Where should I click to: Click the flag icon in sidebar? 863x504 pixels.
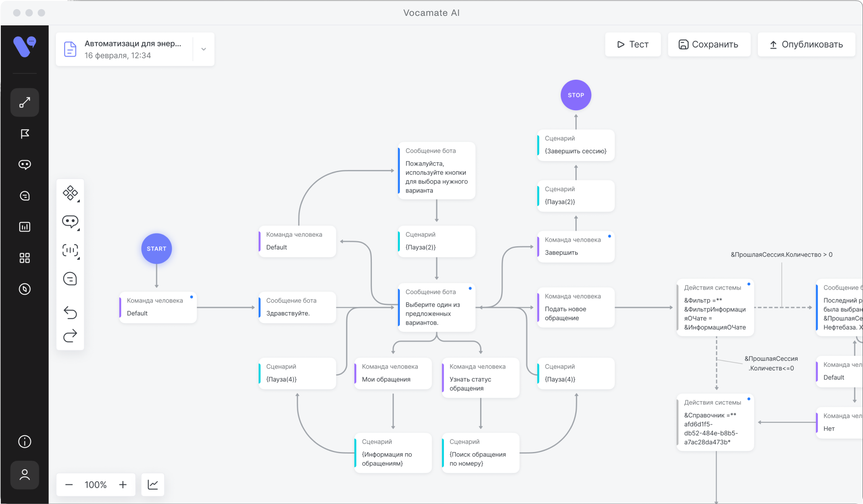click(25, 134)
